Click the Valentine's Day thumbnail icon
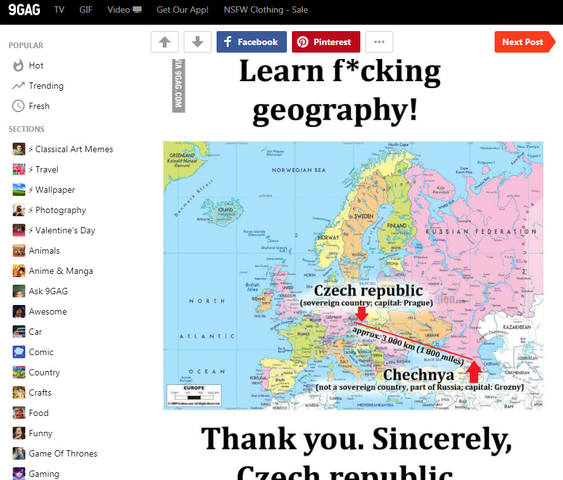 click(x=19, y=230)
